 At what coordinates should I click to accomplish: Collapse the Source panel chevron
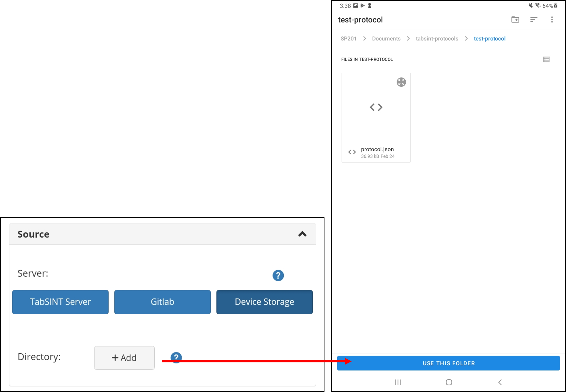(x=302, y=234)
